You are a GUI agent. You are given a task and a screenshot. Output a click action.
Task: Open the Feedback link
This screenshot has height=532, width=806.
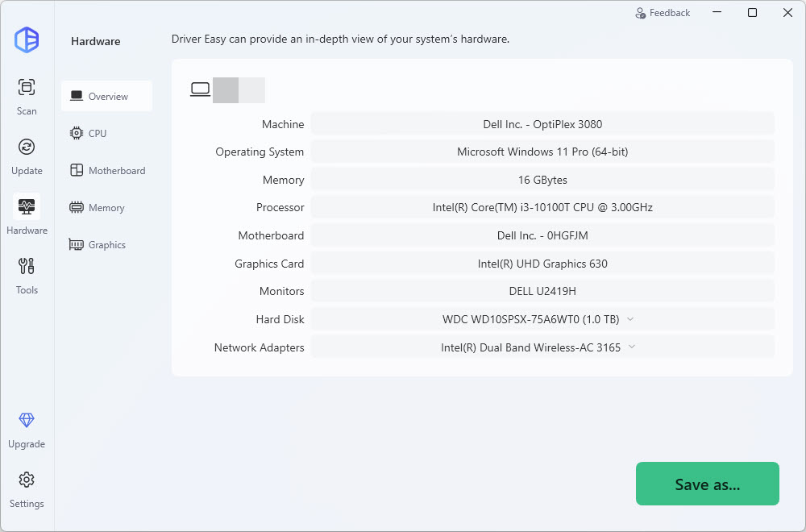click(663, 13)
